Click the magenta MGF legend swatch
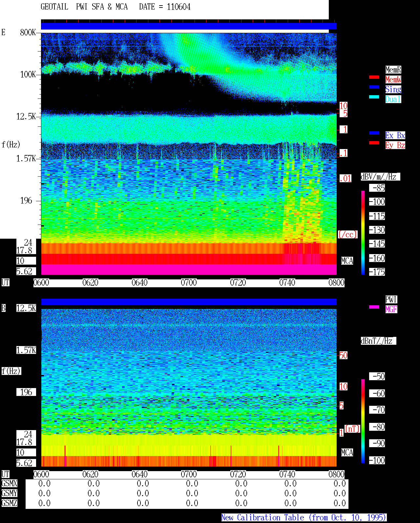The height and width of the screenshot is (523, 420). pyautogui.click(x=374, y=307)
